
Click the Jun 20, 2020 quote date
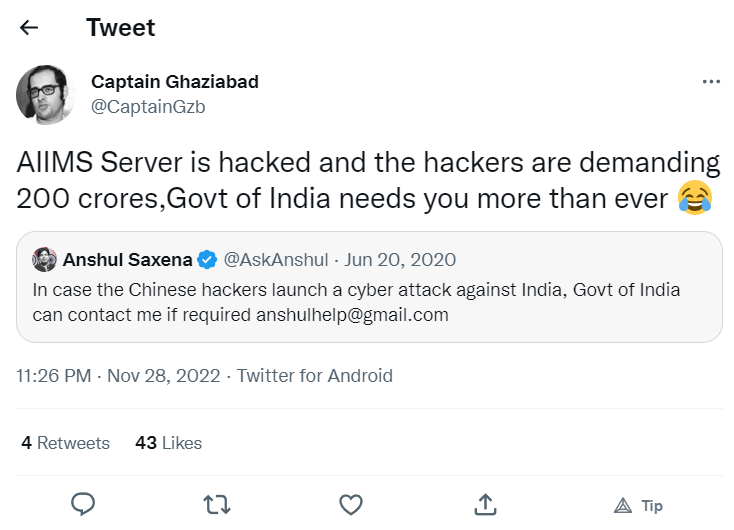(400, 260)
